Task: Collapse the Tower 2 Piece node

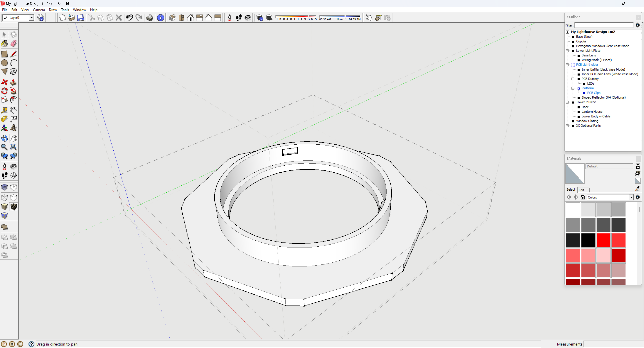Action: point(567,102)
